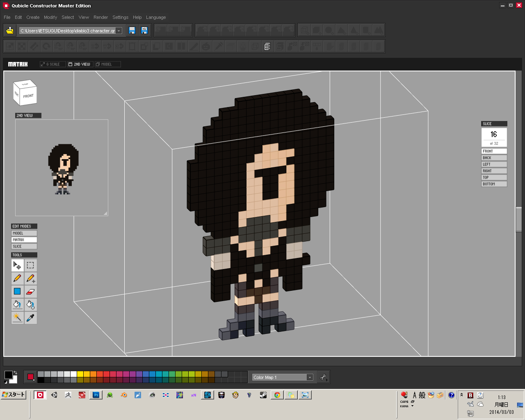The image size is (525, 420).
Task: Select the move/pointer tool
Action: tap(17, 265)
